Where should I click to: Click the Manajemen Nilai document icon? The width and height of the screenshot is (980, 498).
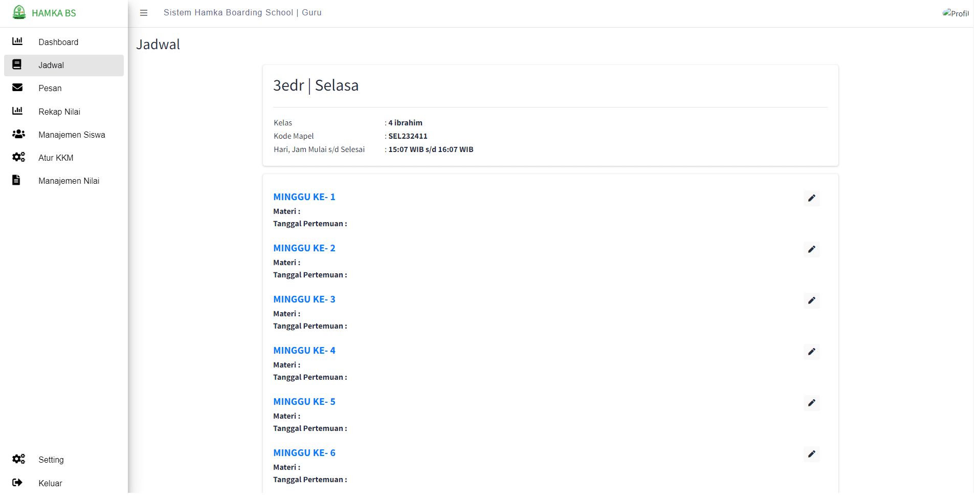[16, 180]
